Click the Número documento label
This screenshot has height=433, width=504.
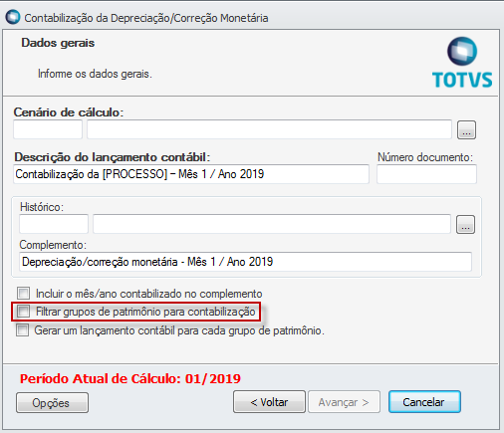pos(425,157)
